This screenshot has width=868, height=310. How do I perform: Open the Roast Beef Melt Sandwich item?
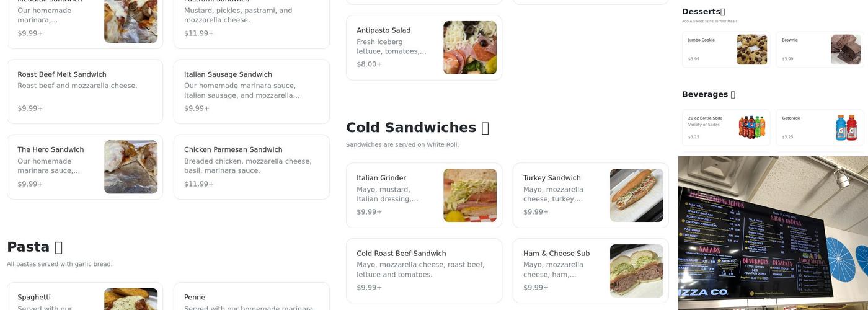coord(85,92)
